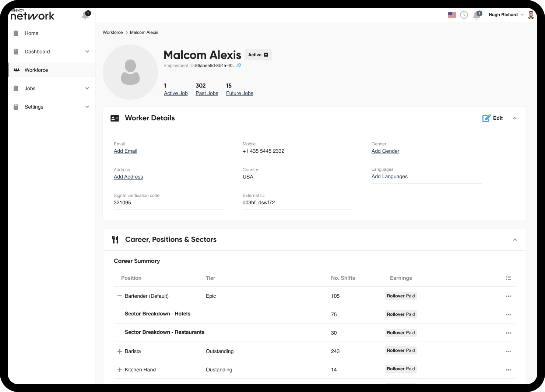The image size is (545, 392).
Task: Click the Workforce people icon
Action: pos(17,70)
